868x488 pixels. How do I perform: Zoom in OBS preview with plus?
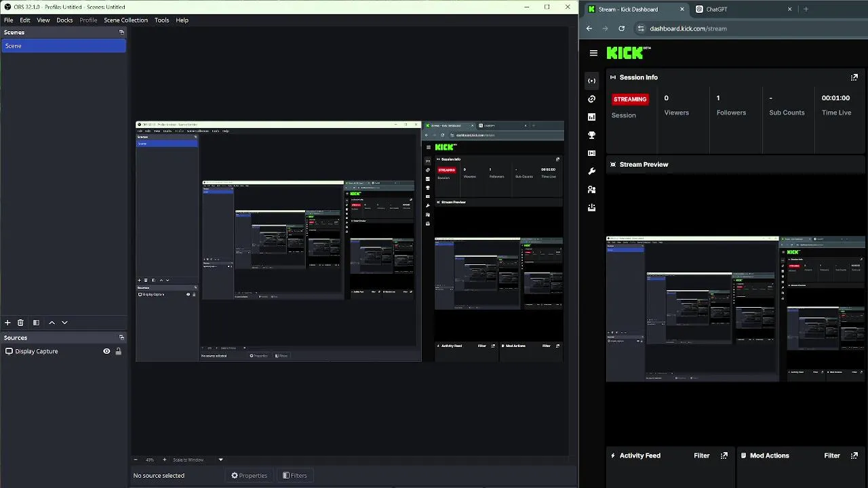(164, 460)
